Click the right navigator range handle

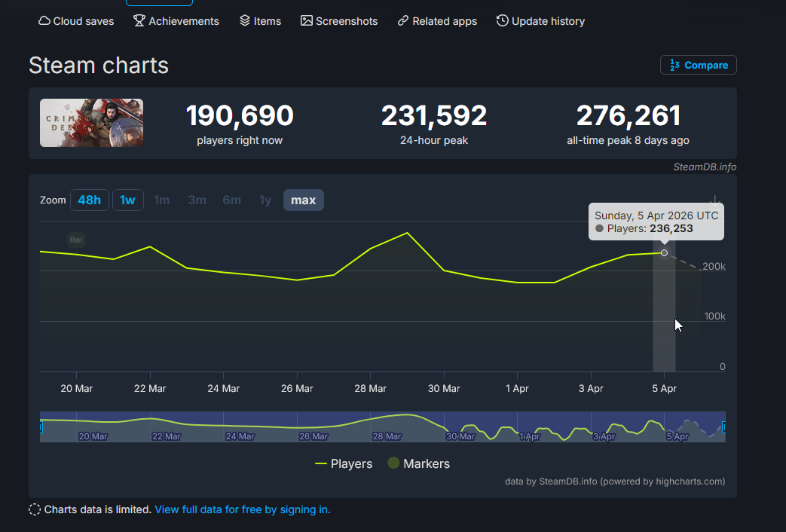(724, 427)
